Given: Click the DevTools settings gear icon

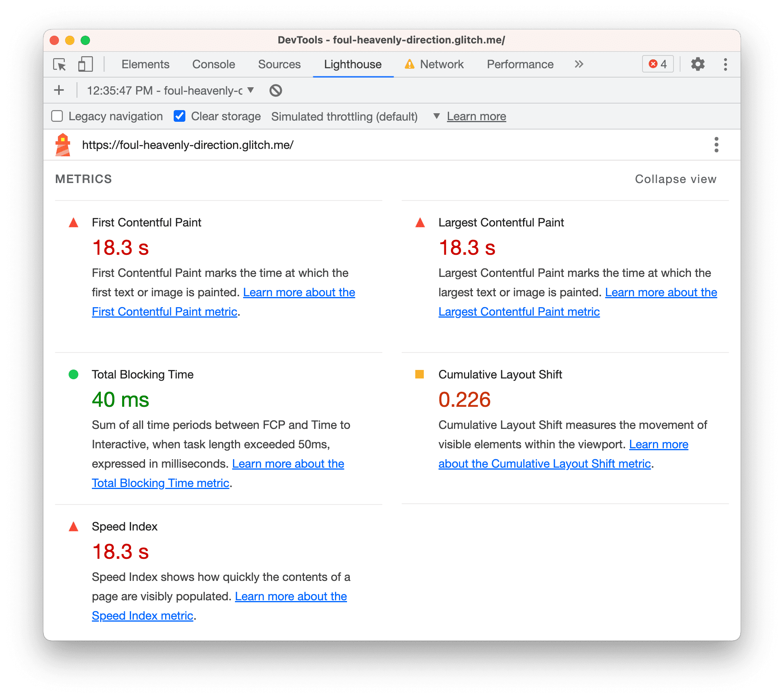Looking at the screenshot, I should [699, 64].
